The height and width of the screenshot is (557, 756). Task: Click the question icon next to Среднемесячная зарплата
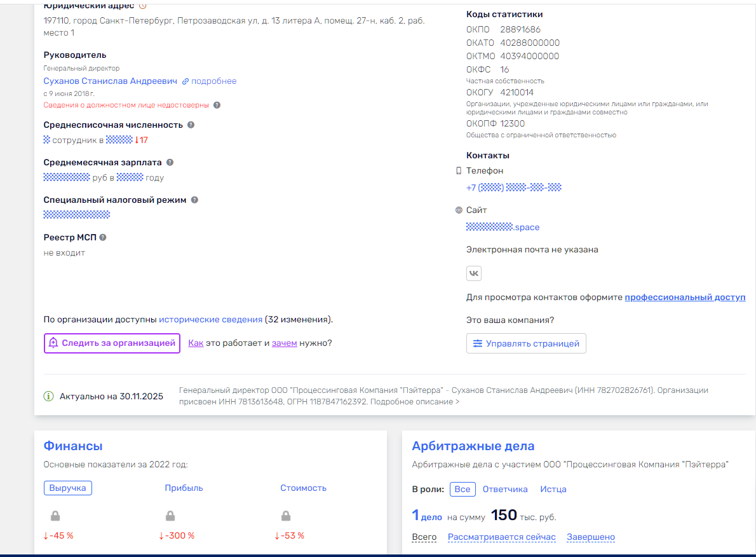click(170, 163)
